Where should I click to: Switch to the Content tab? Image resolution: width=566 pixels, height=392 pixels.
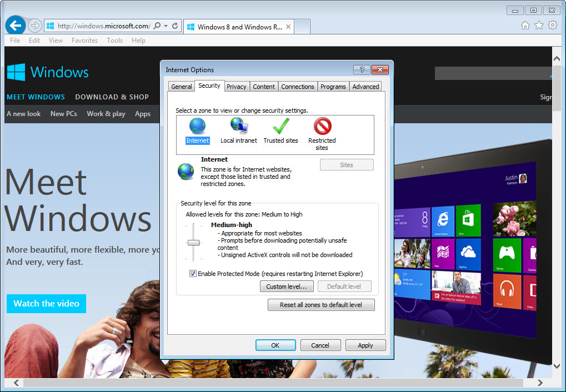click(x=263, y=87)
